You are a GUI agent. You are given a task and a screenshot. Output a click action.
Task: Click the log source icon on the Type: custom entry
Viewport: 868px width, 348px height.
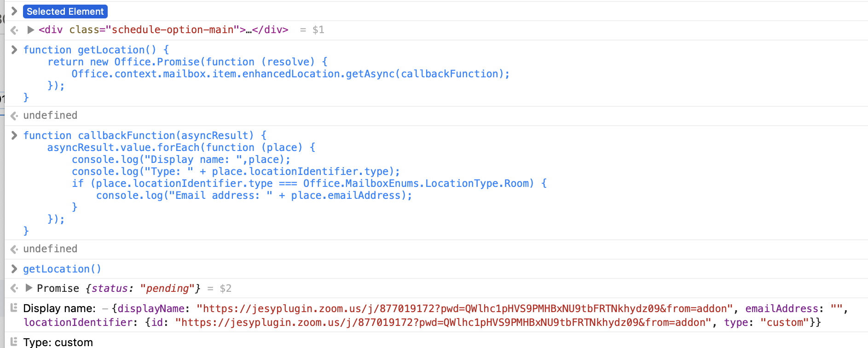click(x=14, y=342)
